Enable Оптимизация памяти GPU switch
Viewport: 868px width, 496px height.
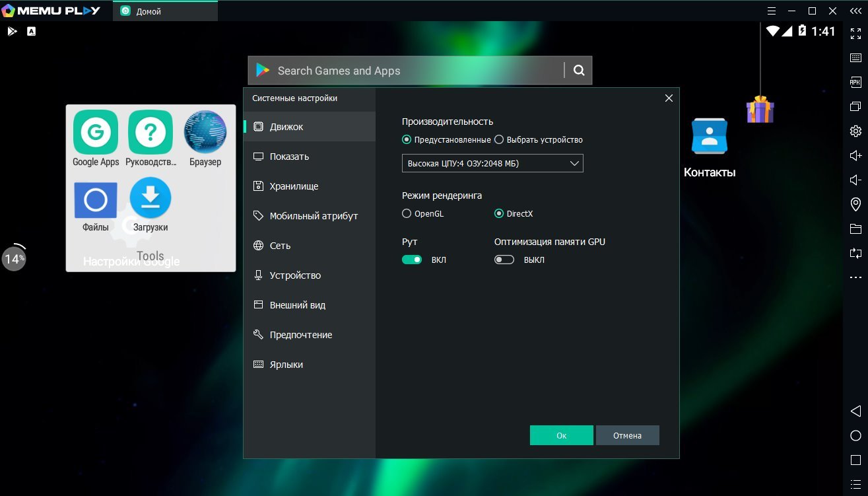[x=504, y=260]
